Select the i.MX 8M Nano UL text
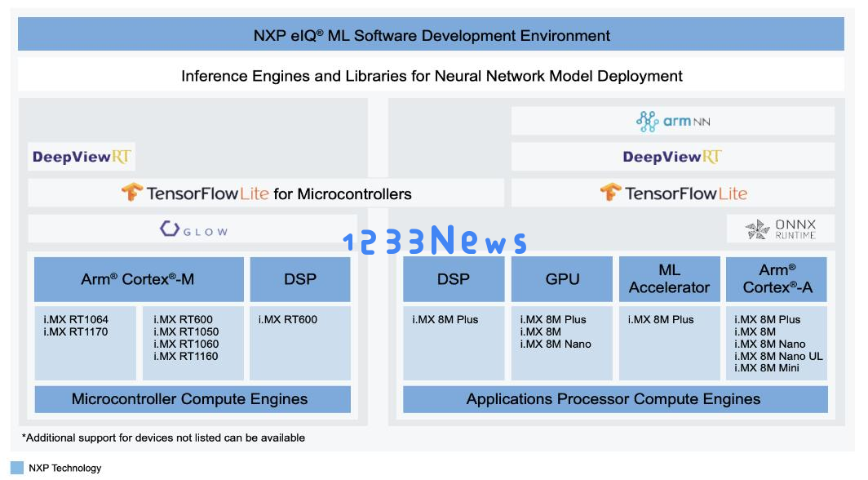This screenshot has height=480, width=868. coord(778,356)
